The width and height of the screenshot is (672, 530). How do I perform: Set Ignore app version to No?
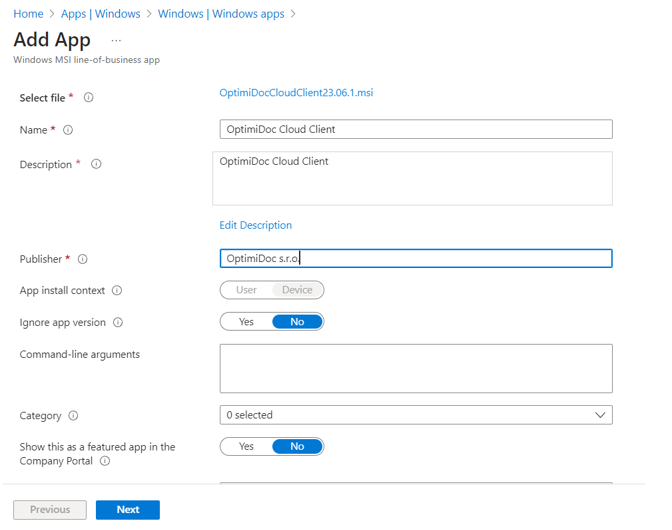point(297,322)
